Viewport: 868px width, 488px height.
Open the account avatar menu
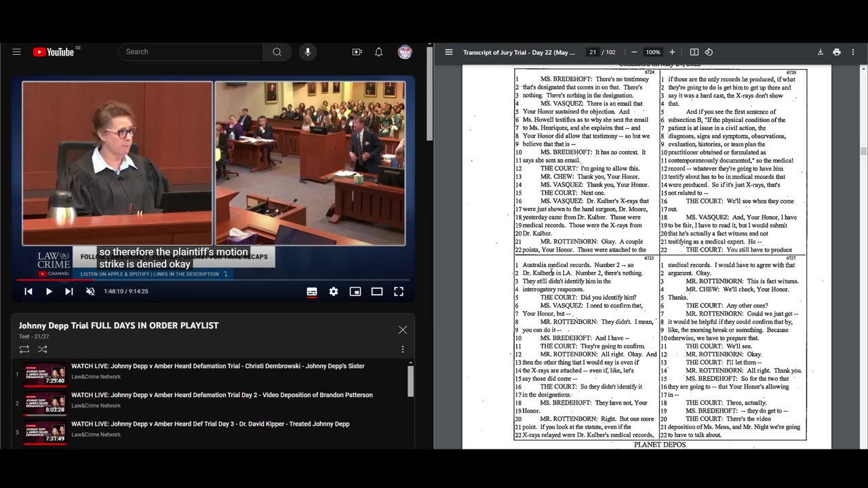click(405, 52)
